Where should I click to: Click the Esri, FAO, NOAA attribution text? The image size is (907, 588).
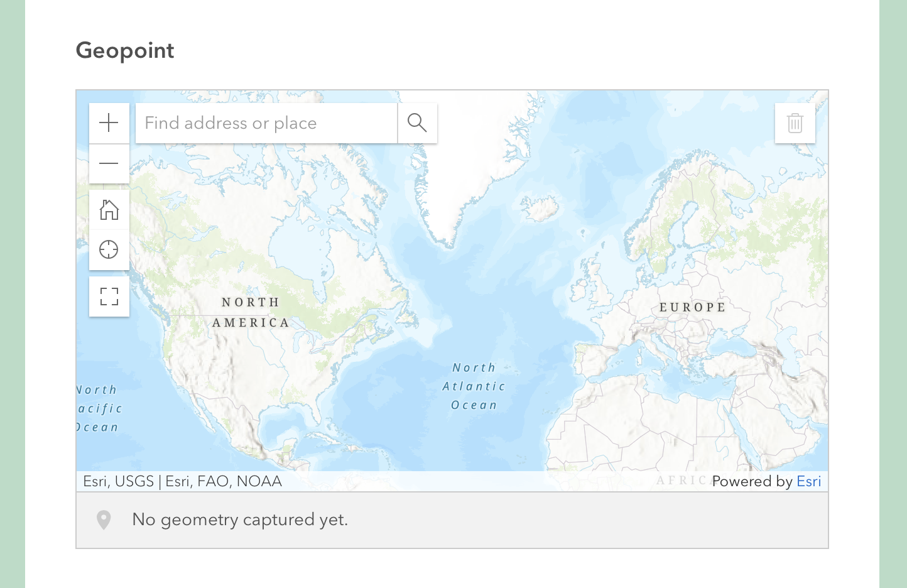[x=223, y=481]
